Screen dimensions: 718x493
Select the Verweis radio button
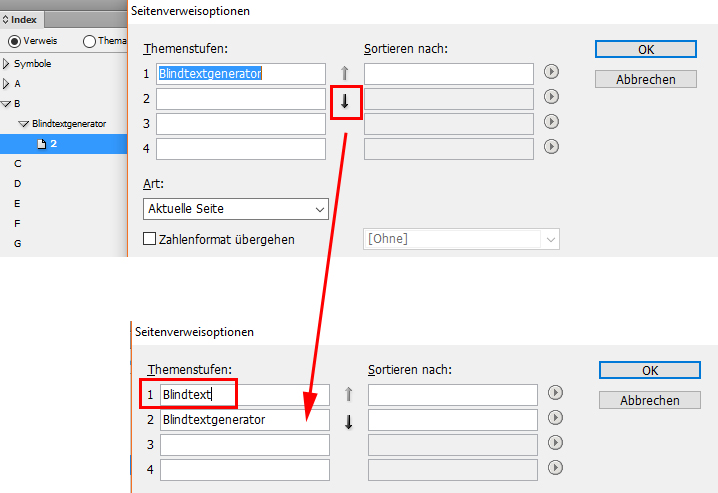pos(14,41)
